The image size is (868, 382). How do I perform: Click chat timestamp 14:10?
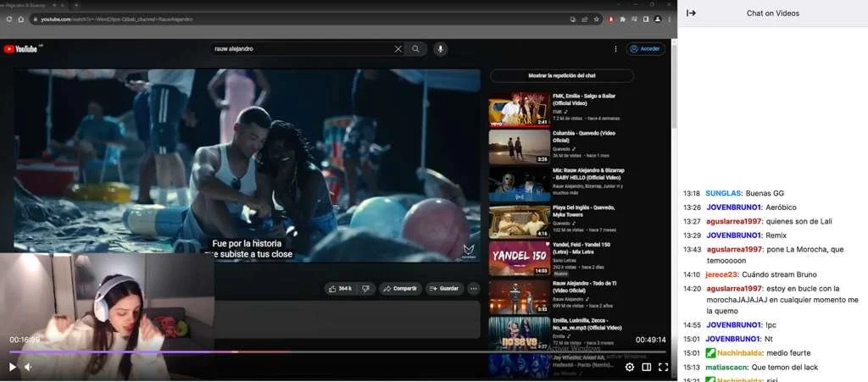coord(692,274)
